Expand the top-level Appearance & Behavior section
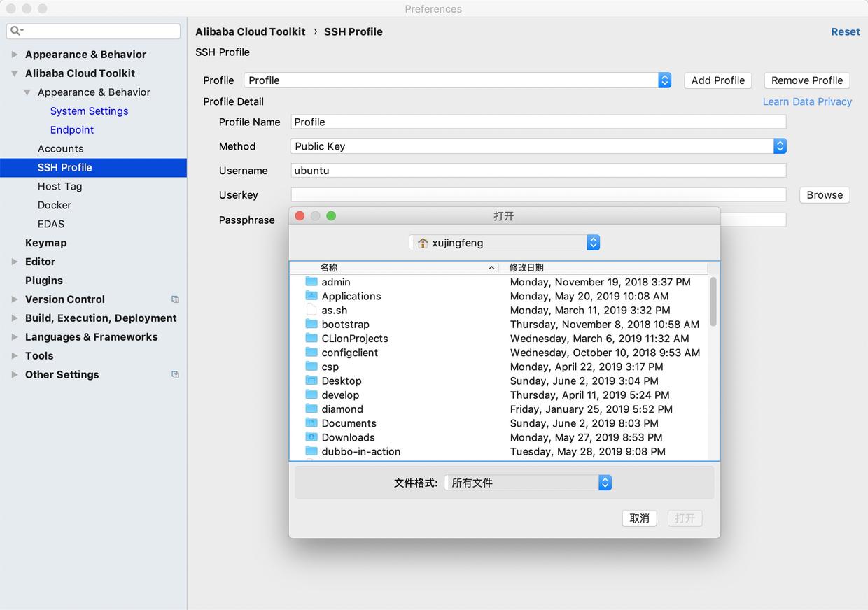Image resolution: width=868 pixels, height=610 pixels. point(15,55)
